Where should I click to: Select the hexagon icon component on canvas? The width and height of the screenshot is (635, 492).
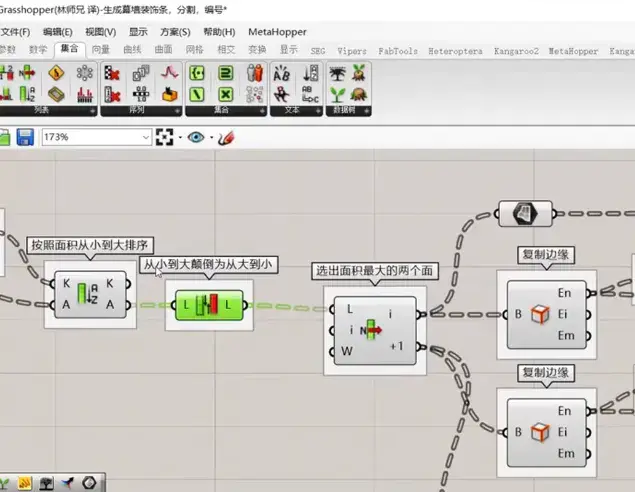click(525, 214)
